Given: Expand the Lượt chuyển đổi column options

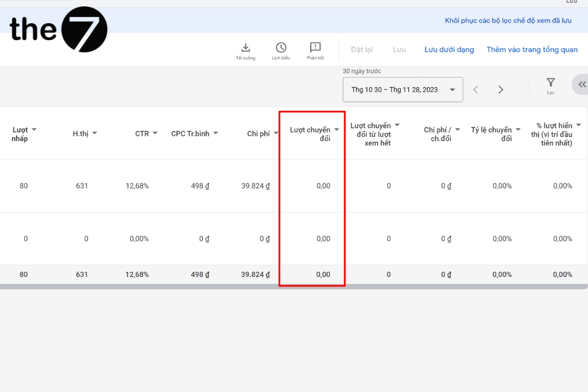Looking at the screenshot, I should pyautogui.click(x=337, y=129).
